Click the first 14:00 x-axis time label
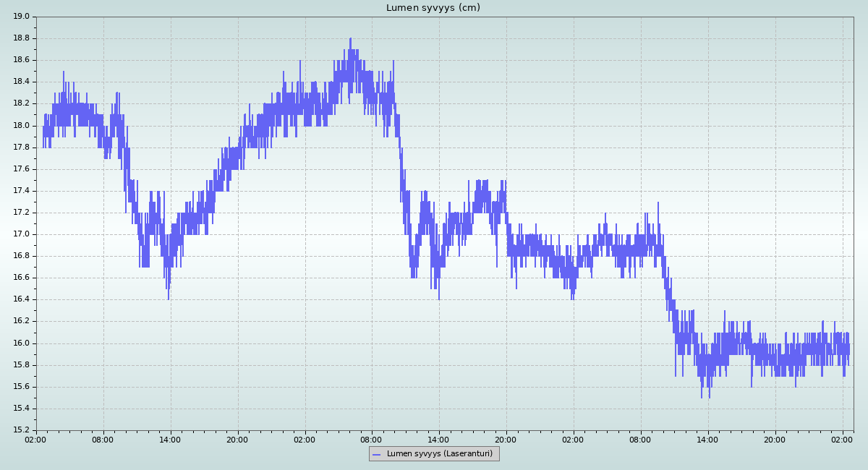The width and height of the screenshot is (868, 470). 170,439
